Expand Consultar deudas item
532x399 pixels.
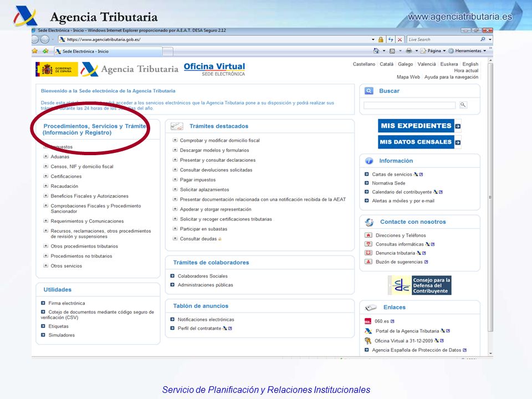click(175, 238)
